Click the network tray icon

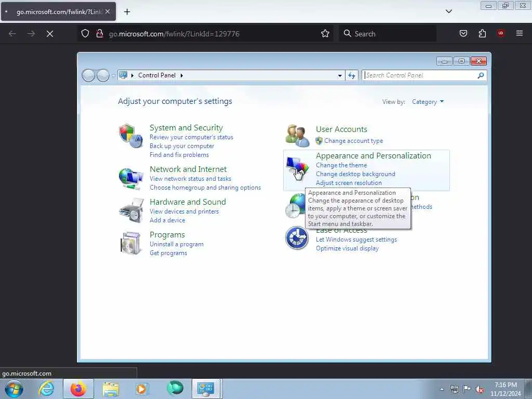(454, 389)
